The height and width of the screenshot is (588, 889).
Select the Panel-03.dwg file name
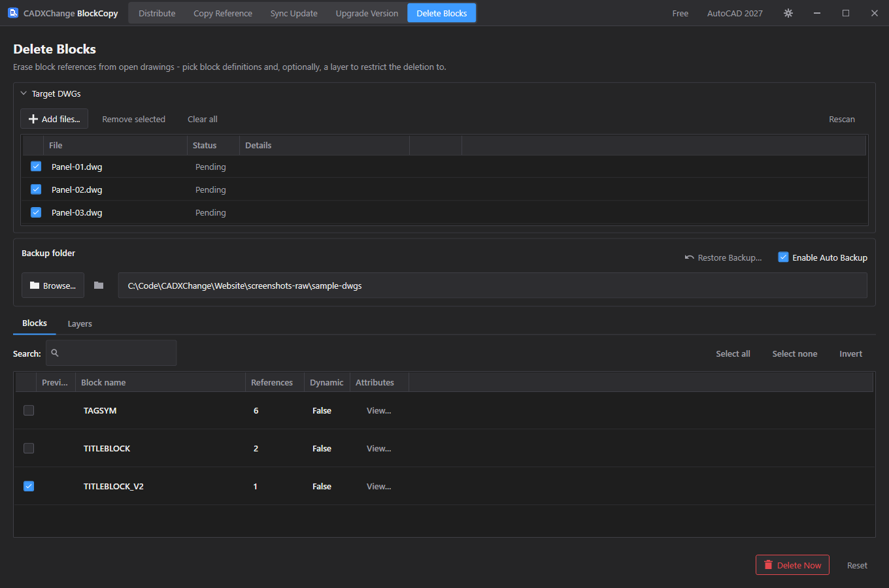click(x=77, y=212)
